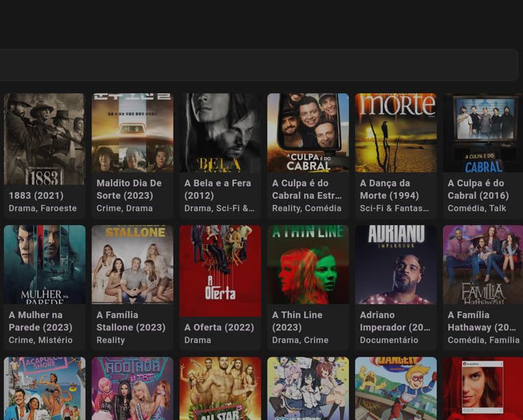Click genre text 'Comédia, Família'
523x420 pixels.
pyautogui.click(x=483, y=340)
